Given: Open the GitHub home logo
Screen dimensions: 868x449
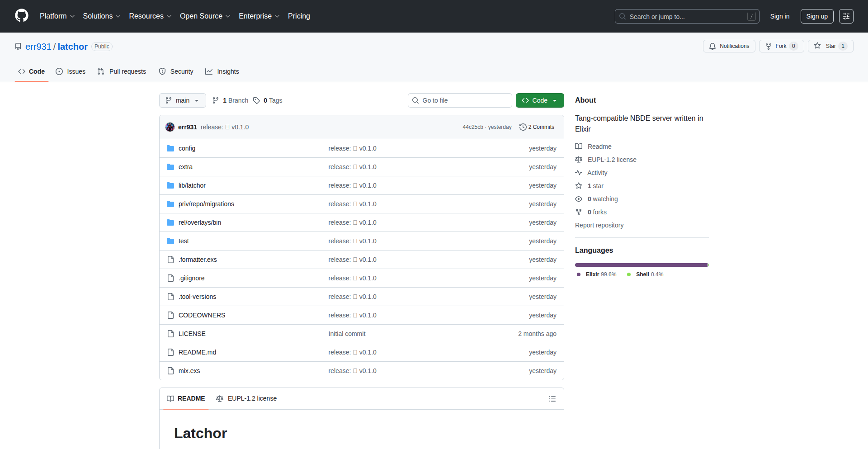Looking at the screenshot, I should pyautogui.click(x=22, y=16).
